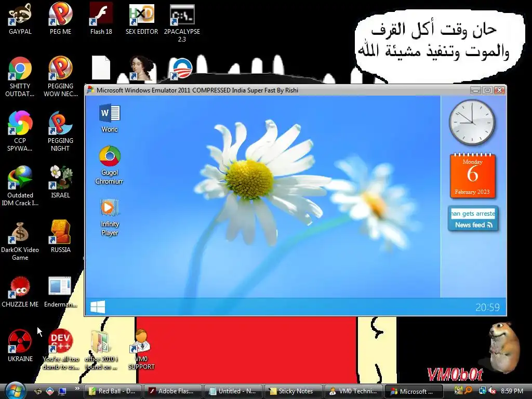Viewport: 532px width, 399px height.
Task: Click the 'man gets arreste' news headline
Action: [473, 214]
